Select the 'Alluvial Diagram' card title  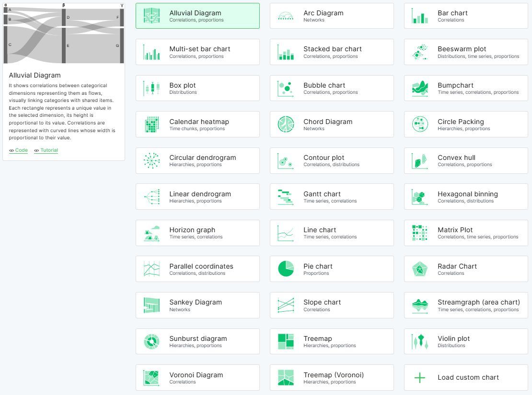(195, 13)
